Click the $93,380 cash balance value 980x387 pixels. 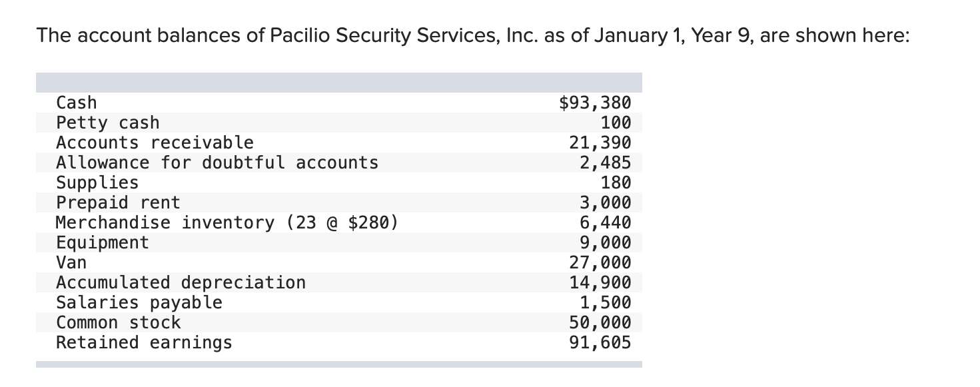(x=594, y=103)
